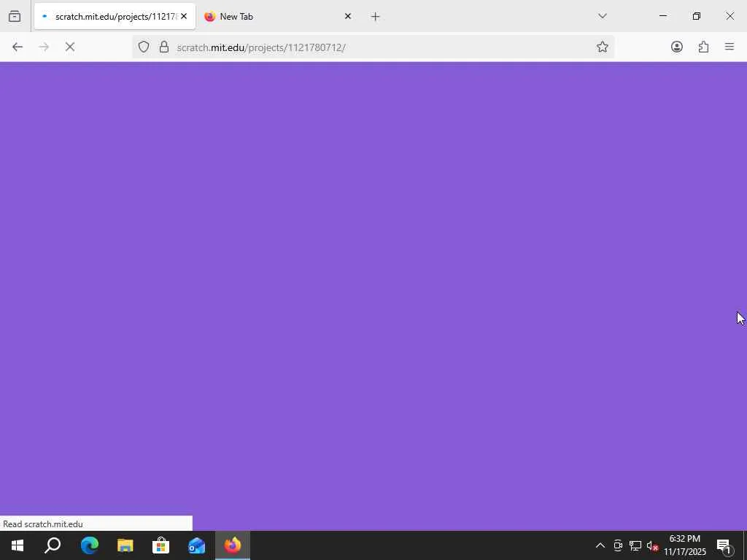This screenshot has width=747, height=560.
Task: Open the notification center icon
Action: pos(724,545)
